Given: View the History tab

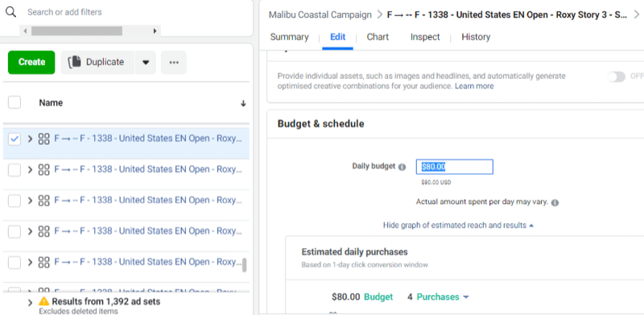Looking at the screenshot, I should point(476,37).
